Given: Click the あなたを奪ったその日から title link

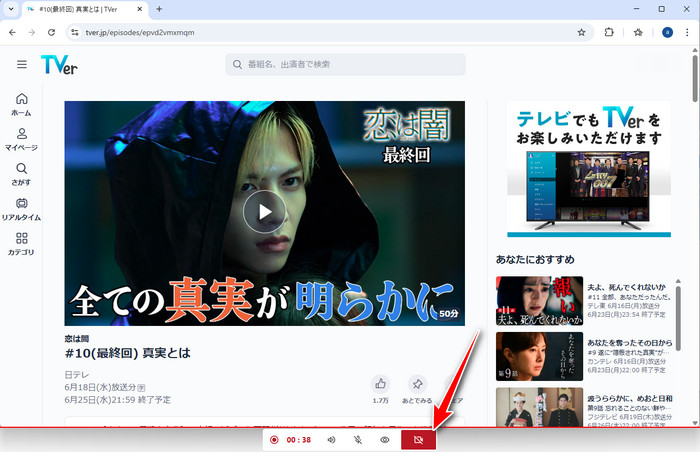Looking at the screenshot, I should point(629,343).
